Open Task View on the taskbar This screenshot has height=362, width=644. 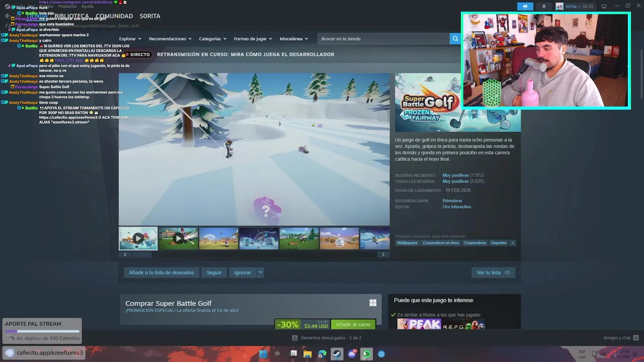293,353
